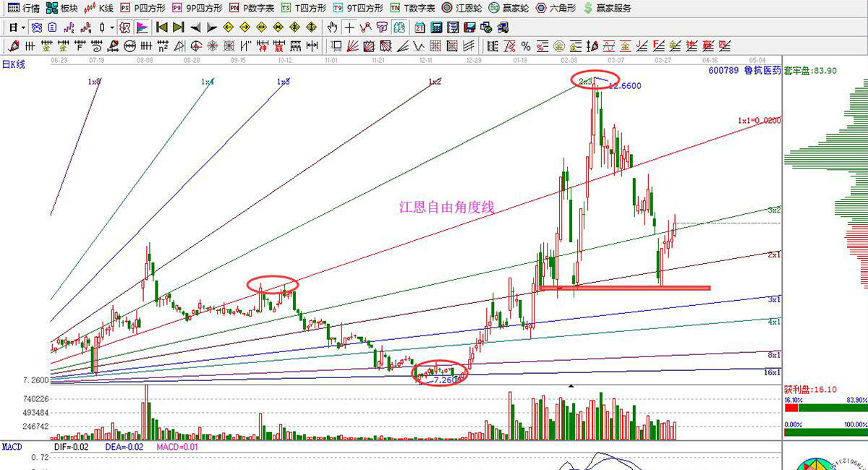
Task: Expand the 日 period dropdown arrow
Action: [23, 27]
